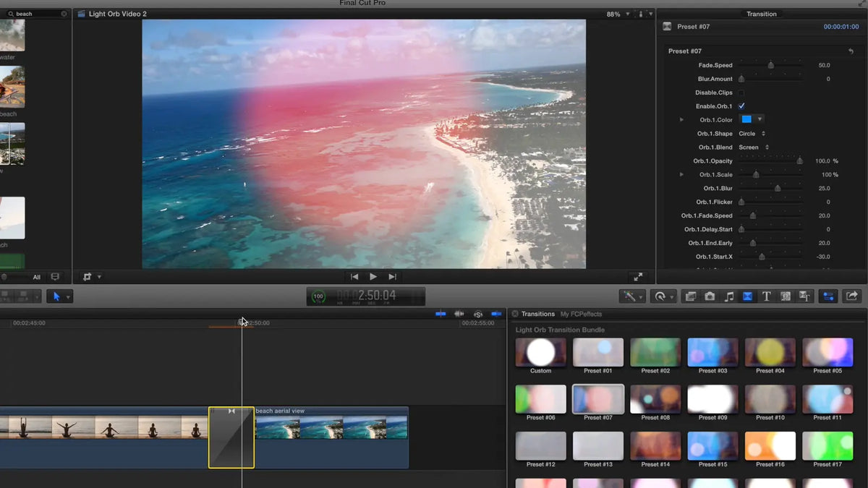Screen dimensions: 868x488
Task: Jump to next edit point
Action: (x=392, y=277)
